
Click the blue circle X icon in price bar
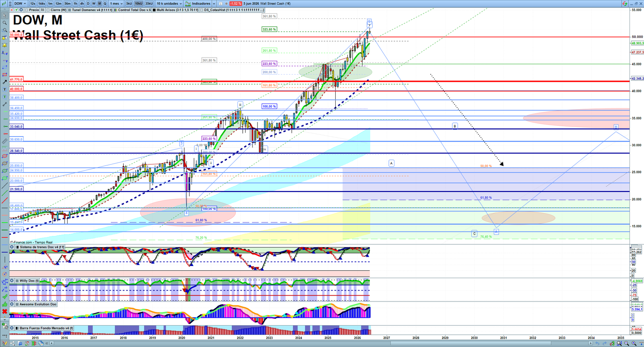(21, 10)
